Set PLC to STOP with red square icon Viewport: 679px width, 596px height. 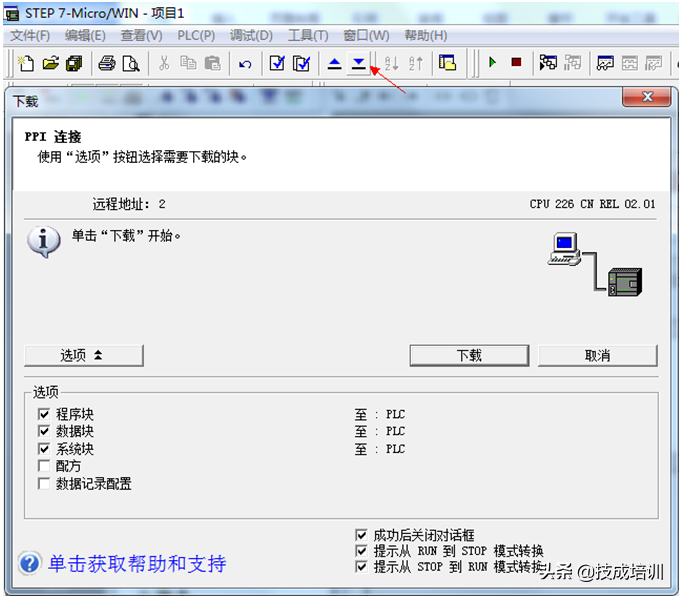[x=516, y=62]
